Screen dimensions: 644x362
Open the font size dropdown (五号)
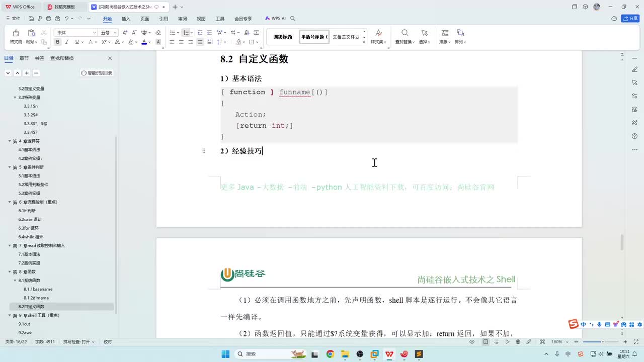(115, 33)
